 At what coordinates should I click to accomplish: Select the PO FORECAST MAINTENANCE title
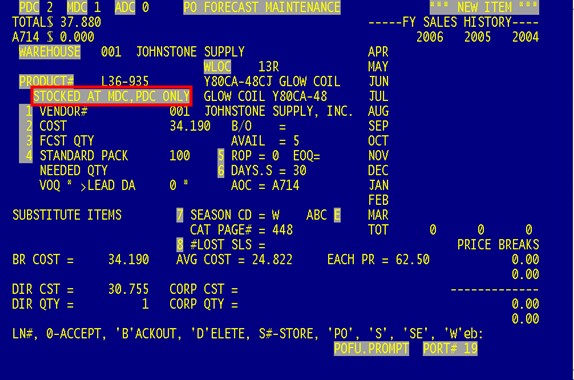click(262, 7)
